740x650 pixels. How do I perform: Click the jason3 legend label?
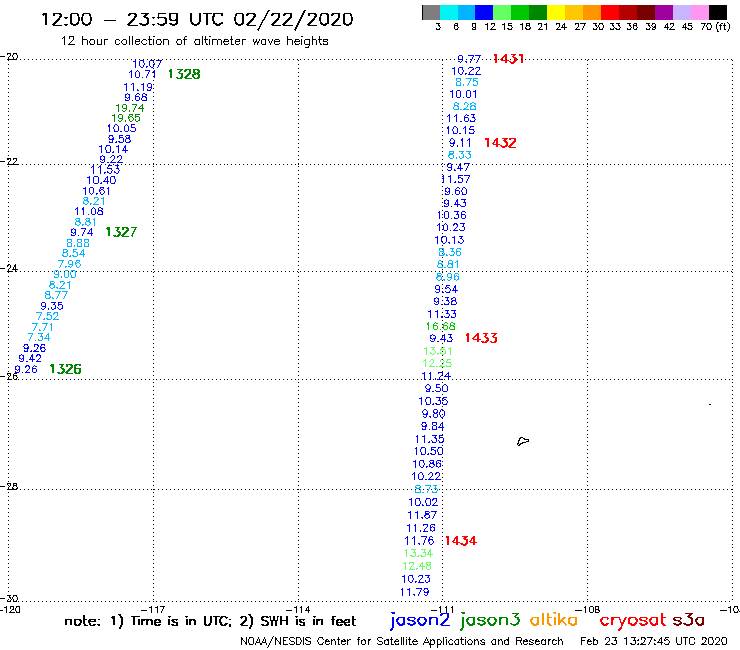point(490,620)
